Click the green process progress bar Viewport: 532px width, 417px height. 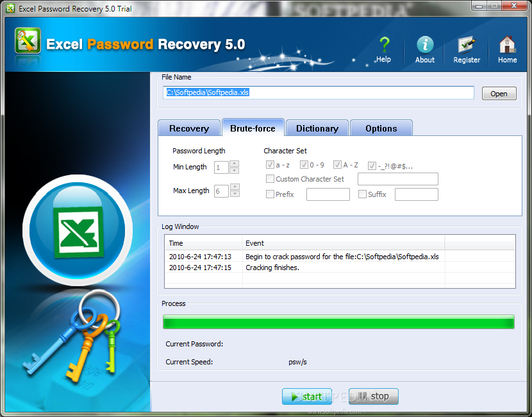338,321
